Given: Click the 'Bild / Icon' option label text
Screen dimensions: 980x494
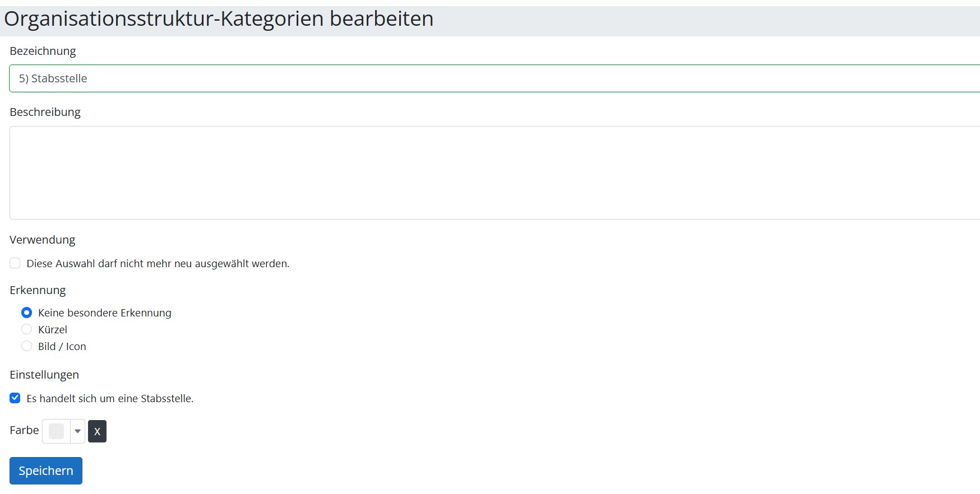Looking at the screenshot, I should point(62,346).
